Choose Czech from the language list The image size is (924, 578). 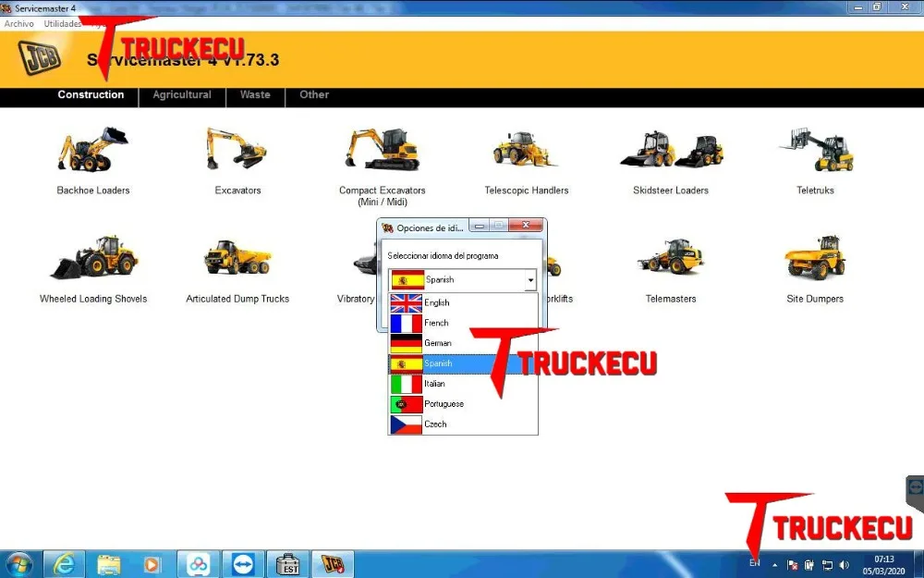463,424
